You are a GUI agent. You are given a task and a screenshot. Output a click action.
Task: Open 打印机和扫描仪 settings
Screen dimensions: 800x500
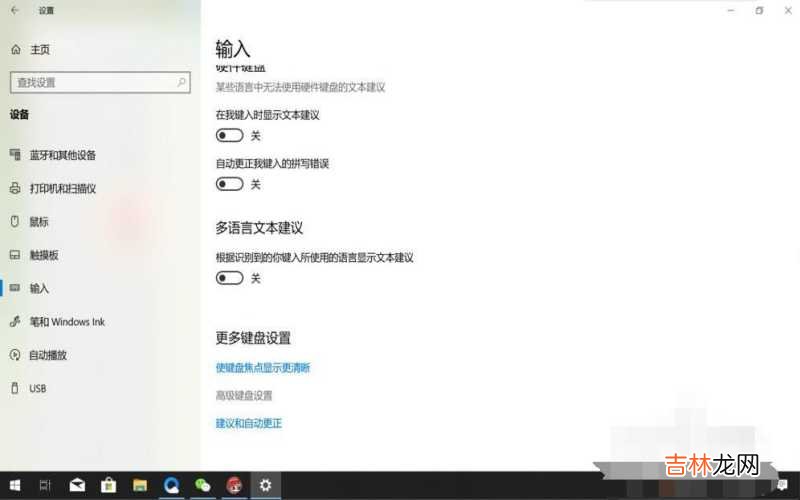click(x=62, y=188)
